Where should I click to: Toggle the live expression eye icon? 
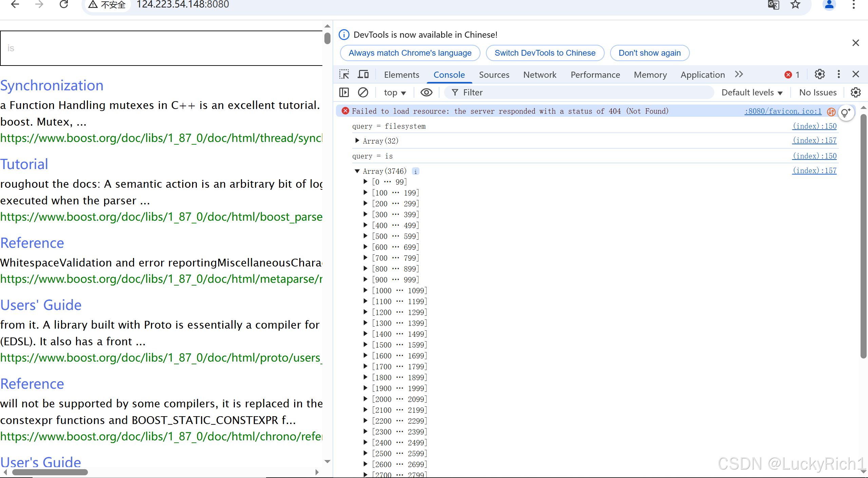[x=426, y=92]
